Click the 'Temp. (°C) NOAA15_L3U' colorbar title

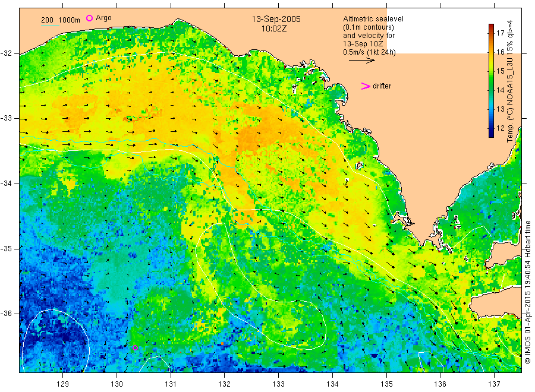click(x=510, y=99)
